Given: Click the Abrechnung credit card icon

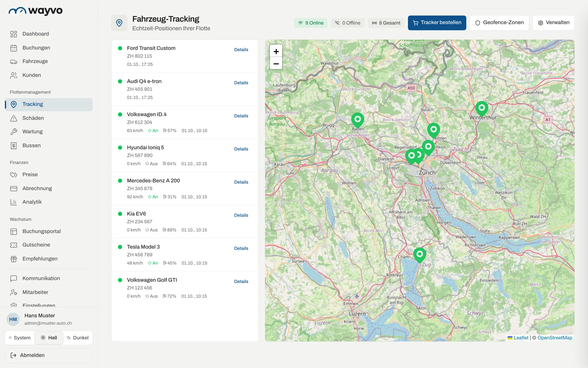Looking at the screenshot, I should point(14,188).
